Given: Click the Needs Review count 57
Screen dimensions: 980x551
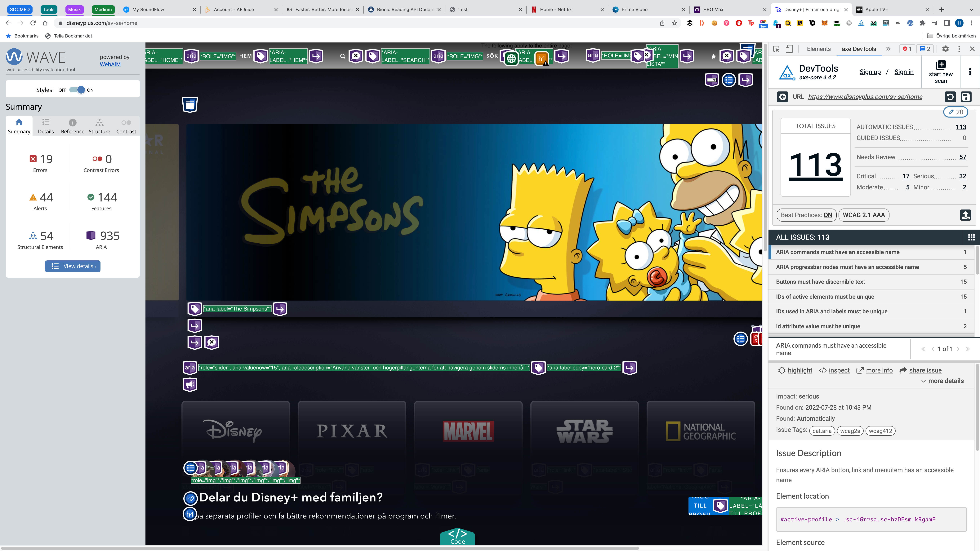Looking at the screenshot, I should (x=963, y=157).
